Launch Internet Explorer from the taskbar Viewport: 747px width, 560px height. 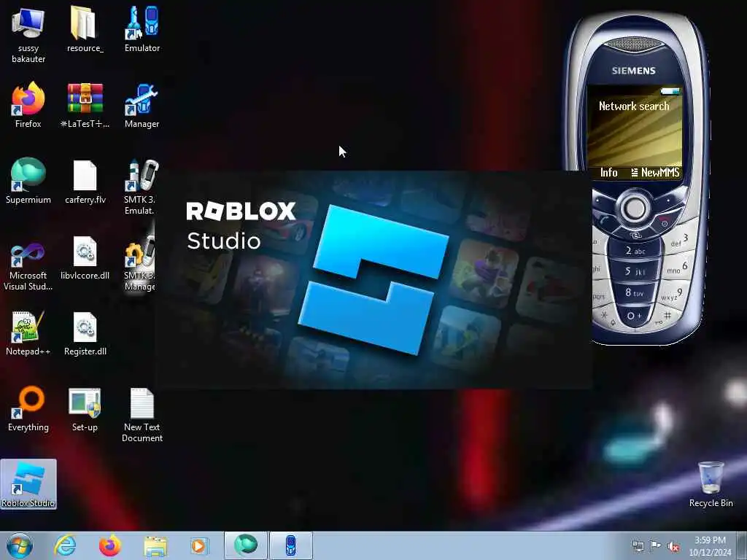(65, 545)
